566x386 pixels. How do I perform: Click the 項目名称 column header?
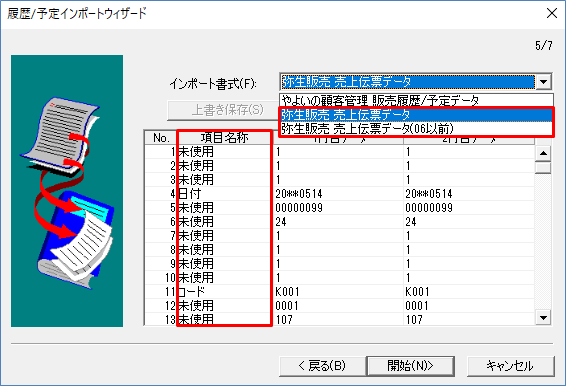point(224,138)
